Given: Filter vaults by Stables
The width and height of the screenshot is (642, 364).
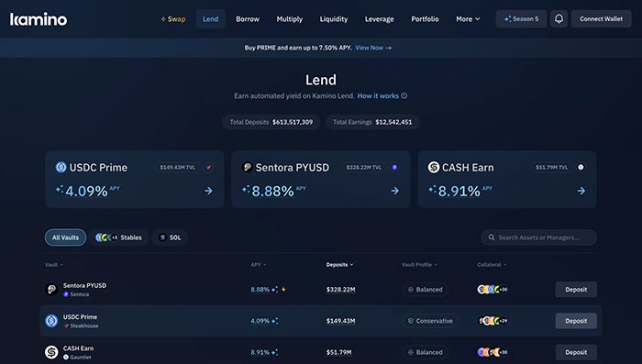Looking at the screenshot, I should point(118,237).
